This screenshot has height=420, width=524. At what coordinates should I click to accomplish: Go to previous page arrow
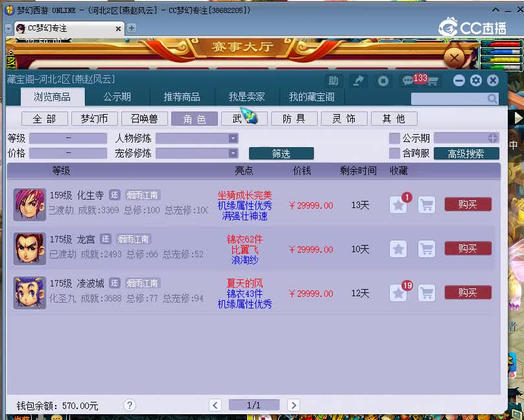215,405
